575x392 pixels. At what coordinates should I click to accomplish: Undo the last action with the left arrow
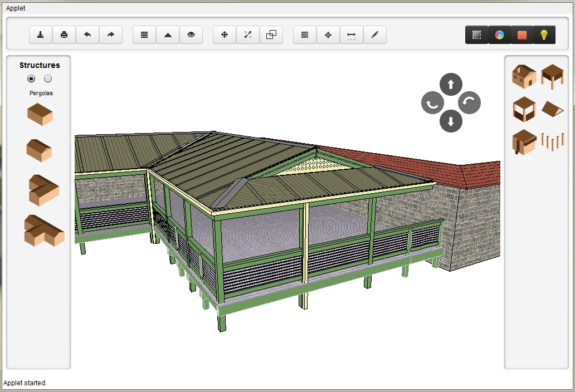coord(87,35)
